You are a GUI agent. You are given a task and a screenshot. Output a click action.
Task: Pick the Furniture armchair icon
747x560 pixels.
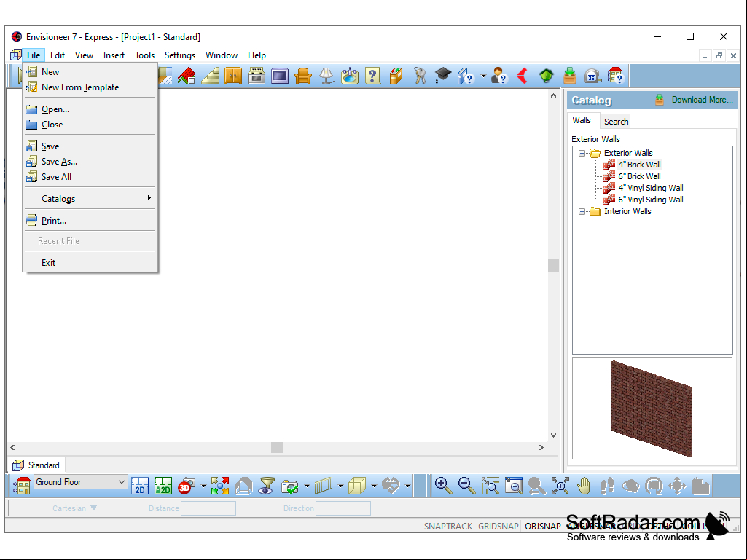click(303, 76)
